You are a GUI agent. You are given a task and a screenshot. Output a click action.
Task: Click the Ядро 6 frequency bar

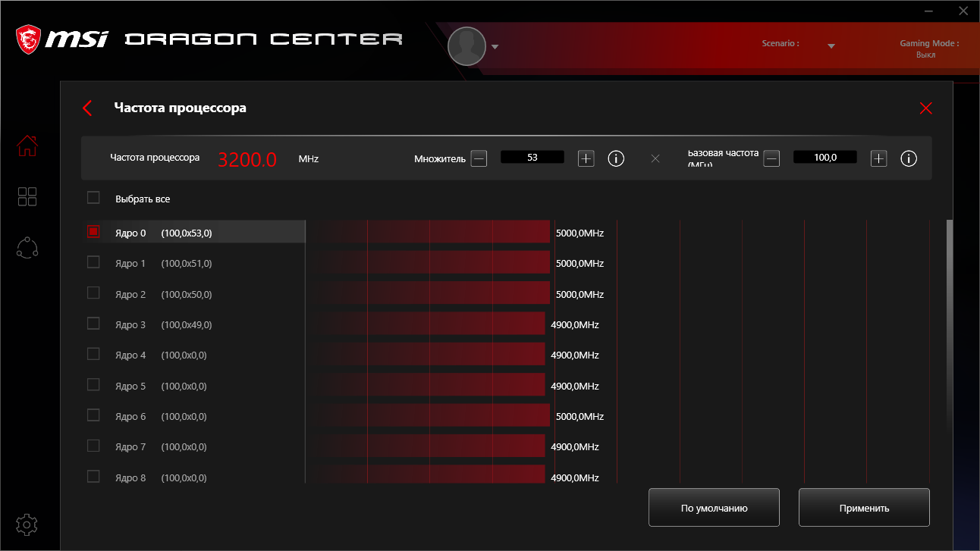pyautogui.click(x=429, y=415)
